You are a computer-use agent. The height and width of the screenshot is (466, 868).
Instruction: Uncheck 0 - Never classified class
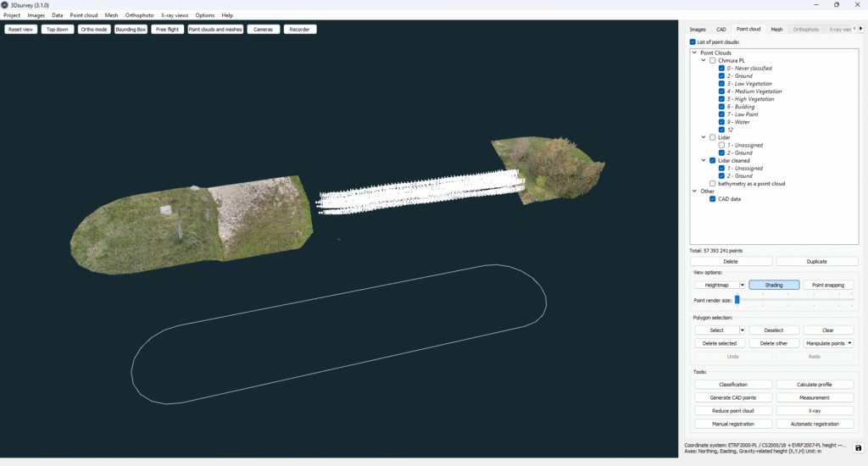tap(721, 68)
